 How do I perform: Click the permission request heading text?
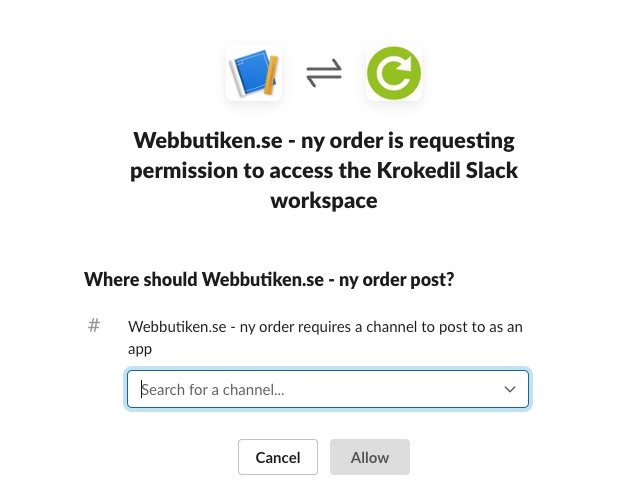324,170
